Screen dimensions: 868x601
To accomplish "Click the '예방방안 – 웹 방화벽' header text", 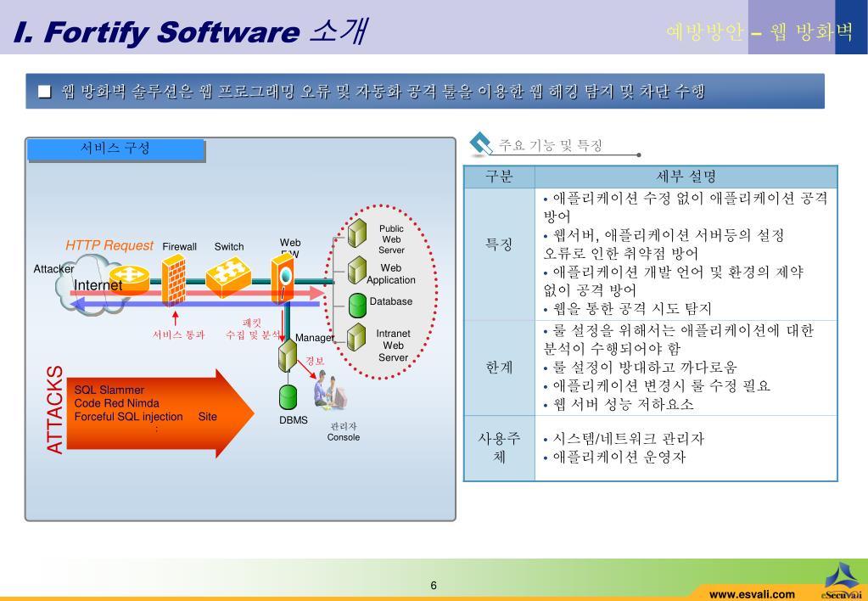I will tap(759, 32).
